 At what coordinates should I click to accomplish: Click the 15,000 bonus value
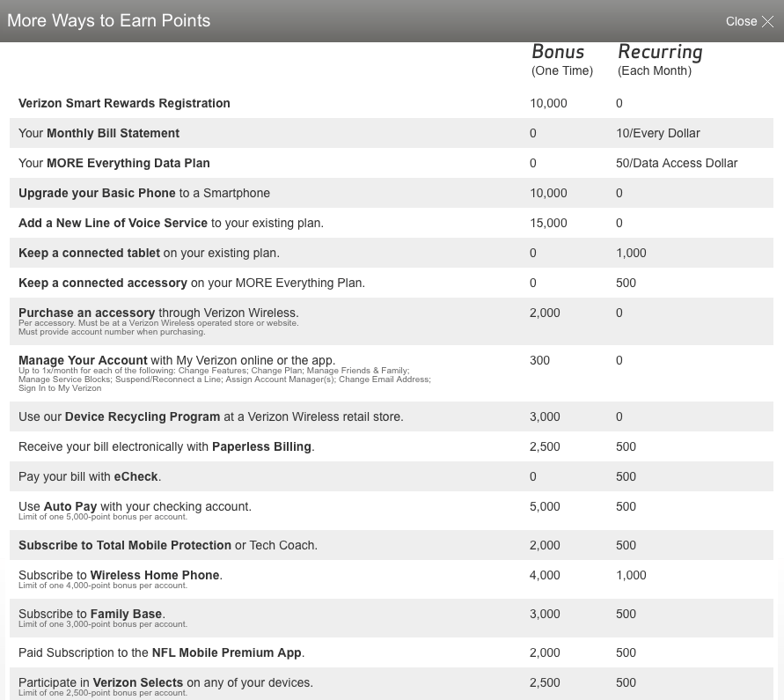(548, 223)
